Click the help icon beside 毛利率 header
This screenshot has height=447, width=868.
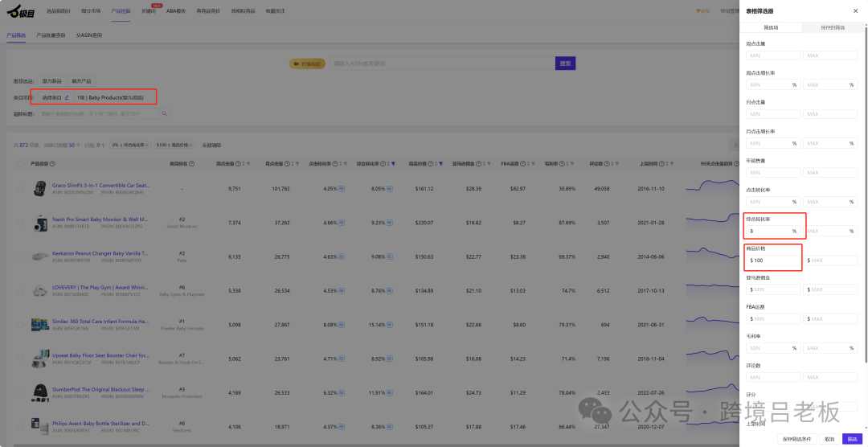[561, 163]
